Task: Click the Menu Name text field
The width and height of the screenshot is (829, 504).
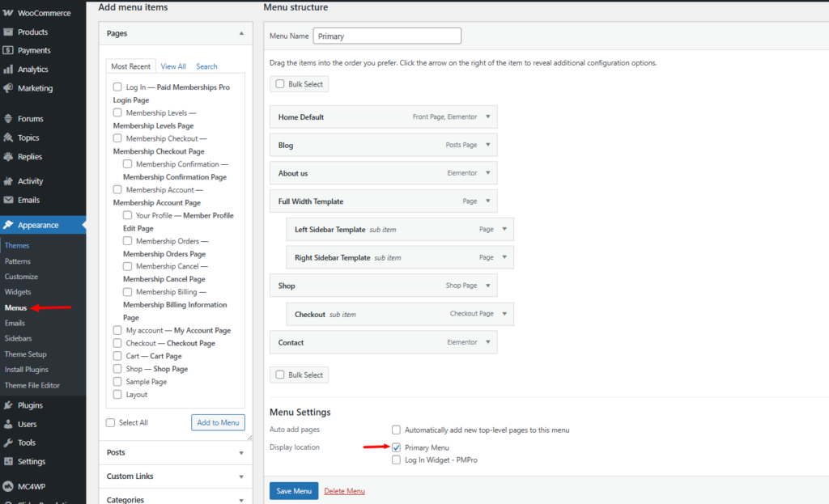Action: (387, 36)
